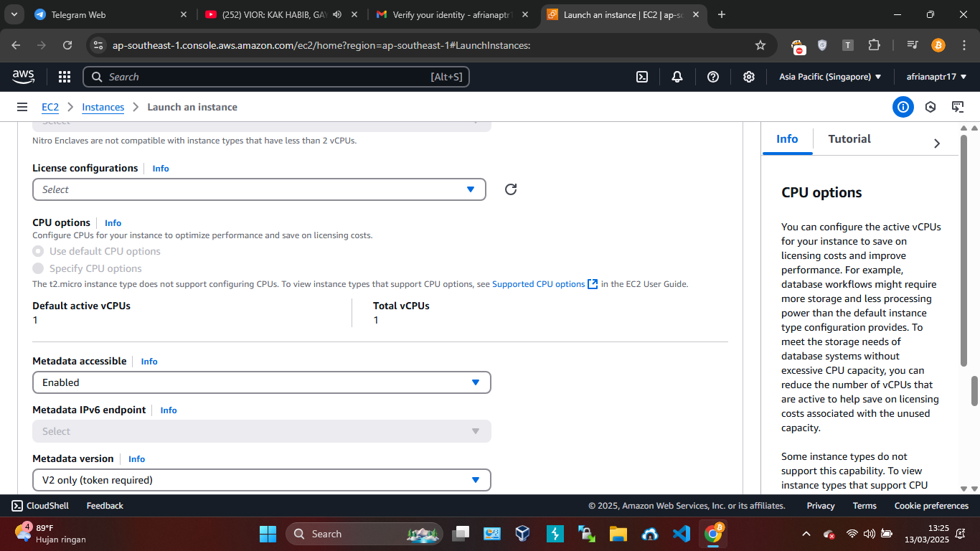Viewport: 980px width, 551px height.
Task: Bookmark this page with the star icon
Action: pyautogui.click(x=760, y=45)
